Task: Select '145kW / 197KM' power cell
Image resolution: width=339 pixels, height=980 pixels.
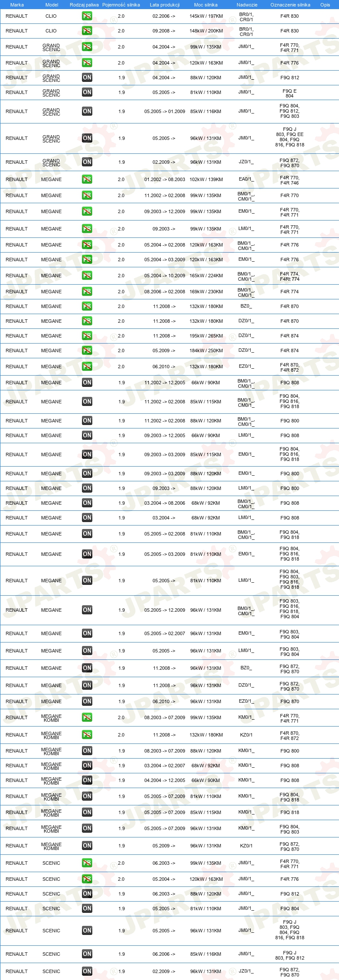Action: pyautogui.click(x=206, y=16)
